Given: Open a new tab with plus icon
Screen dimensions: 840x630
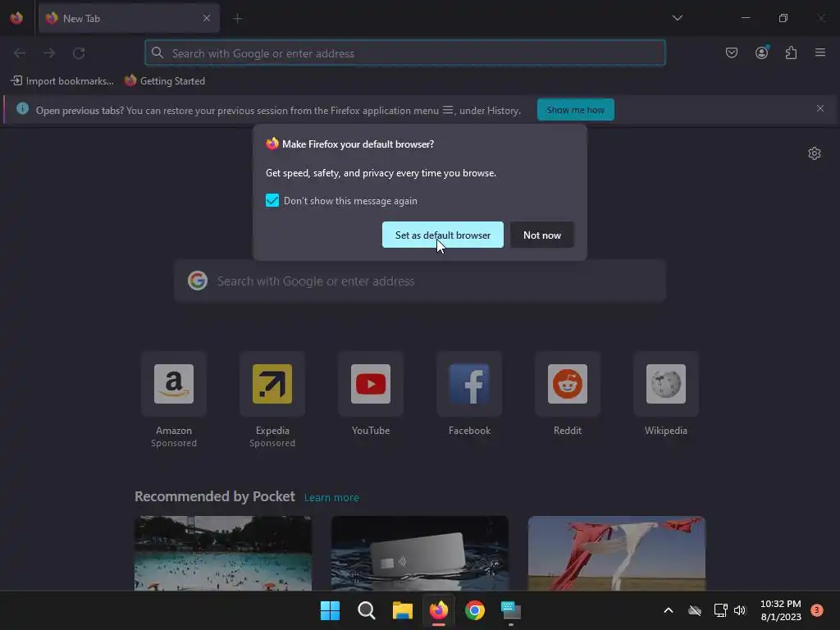Looking at the screenshot, I should [237, 19].
